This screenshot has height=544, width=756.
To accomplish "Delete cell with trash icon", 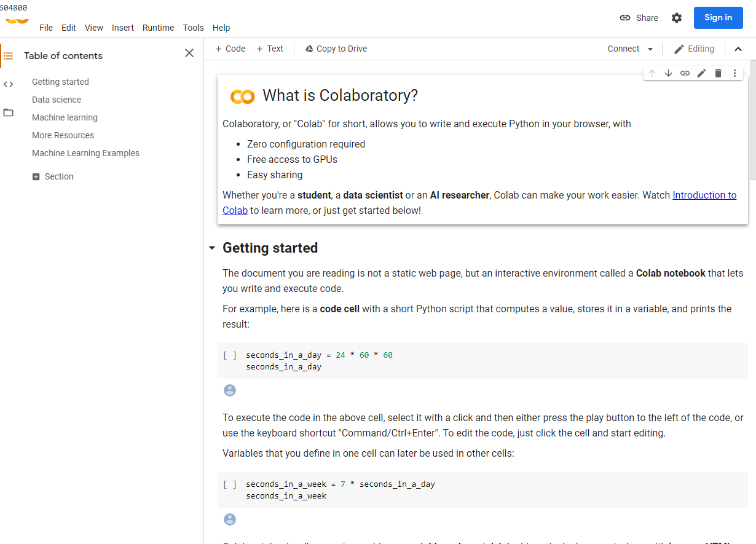I will (718, 73).
